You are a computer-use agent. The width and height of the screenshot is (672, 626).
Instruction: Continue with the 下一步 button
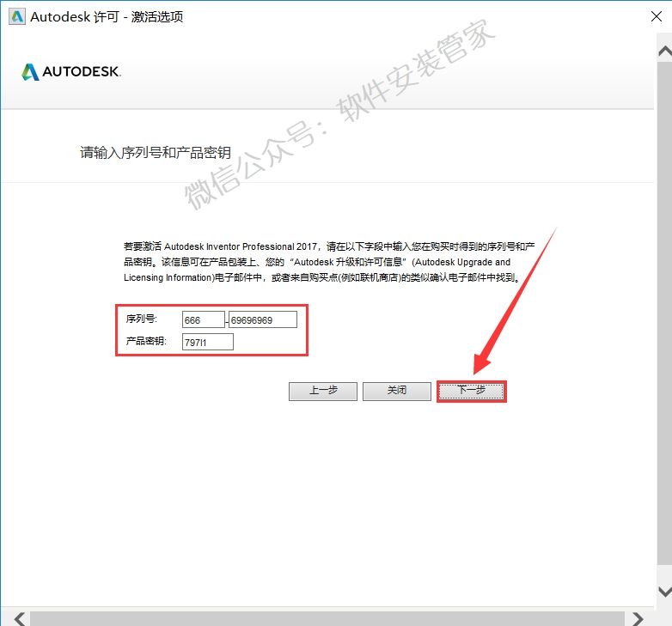[x=471, y=391]
